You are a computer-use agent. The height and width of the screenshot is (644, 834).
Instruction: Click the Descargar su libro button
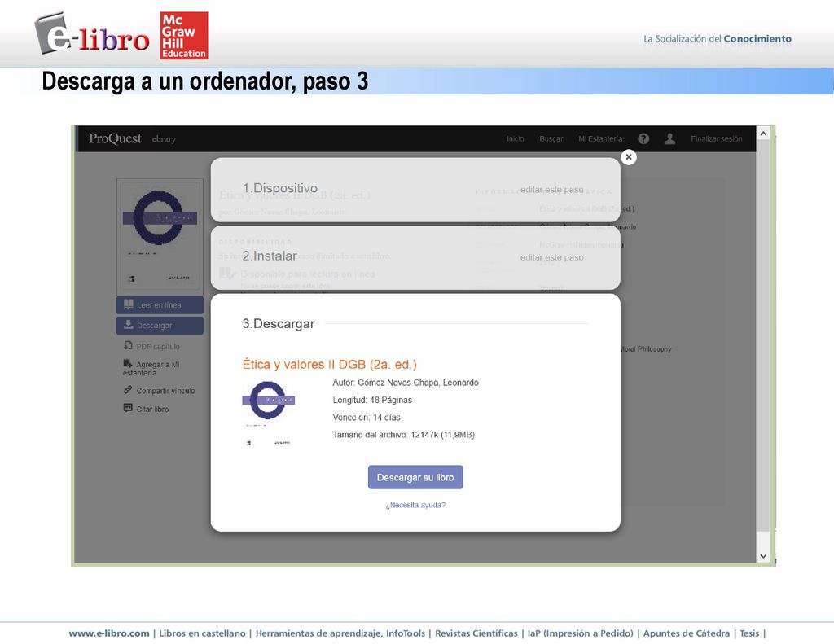(415, 477)
